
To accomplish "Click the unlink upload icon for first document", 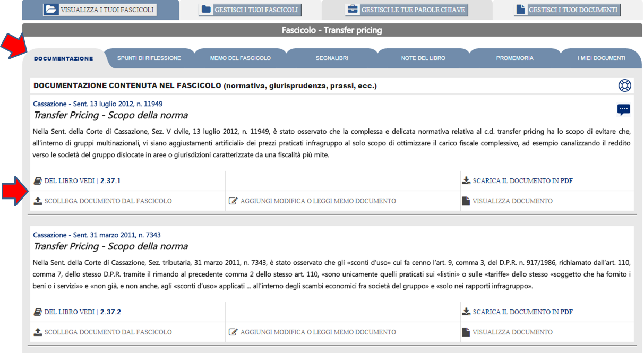I will pyautogui.click(x=38, y=201).
